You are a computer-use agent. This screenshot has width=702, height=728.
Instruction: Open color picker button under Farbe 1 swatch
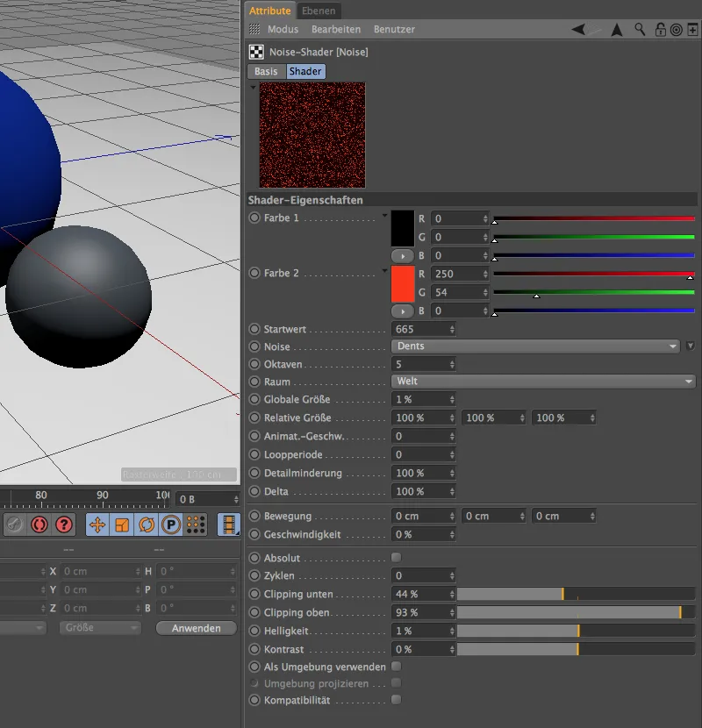click(x=403, y=256)
